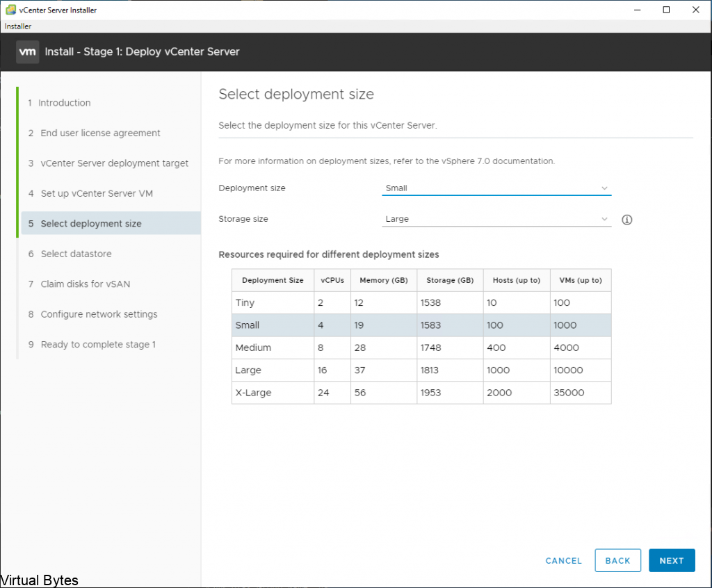Select the X-Large row in the table
Viewport: 712px width, 588px height.
point(421,393)
